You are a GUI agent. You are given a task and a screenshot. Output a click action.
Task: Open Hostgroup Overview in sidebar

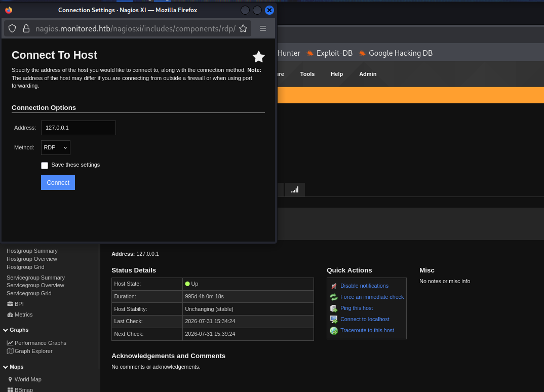(31, 259)
